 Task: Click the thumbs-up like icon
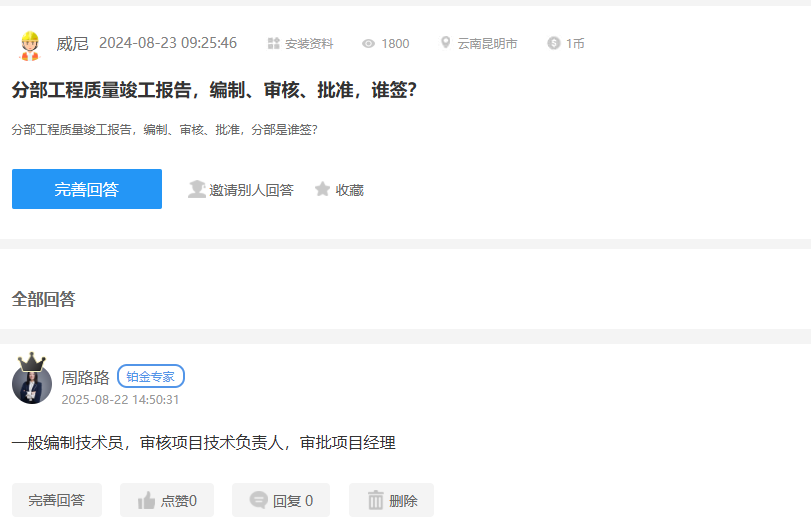(x=146, y=501)
